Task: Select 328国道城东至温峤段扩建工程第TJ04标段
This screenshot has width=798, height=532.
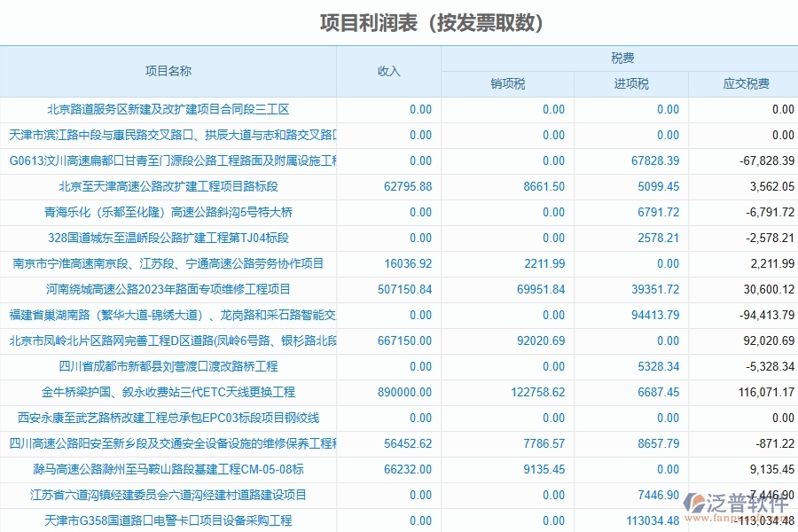Action: click(170, 238)
